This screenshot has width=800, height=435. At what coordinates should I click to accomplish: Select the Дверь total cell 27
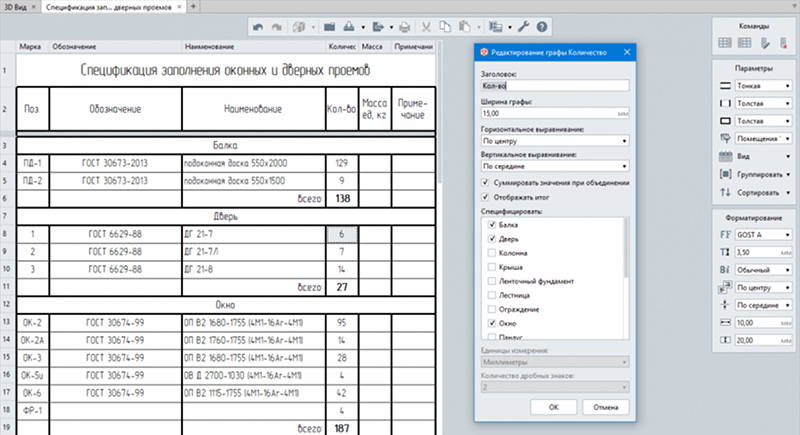[x=342, y=287]
